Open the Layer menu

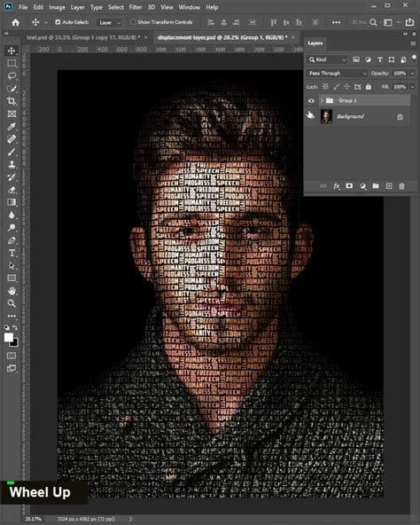coord(77,7)
